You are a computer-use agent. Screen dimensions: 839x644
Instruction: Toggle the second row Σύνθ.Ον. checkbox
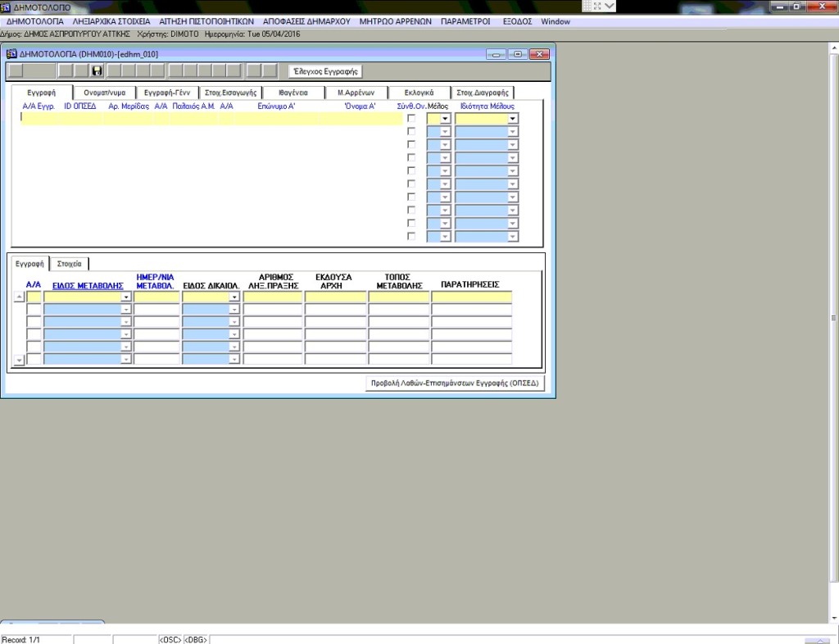pos(411,131)
